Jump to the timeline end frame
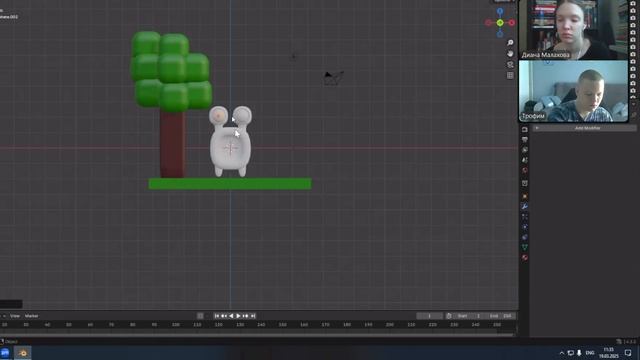 click(253, 316)
